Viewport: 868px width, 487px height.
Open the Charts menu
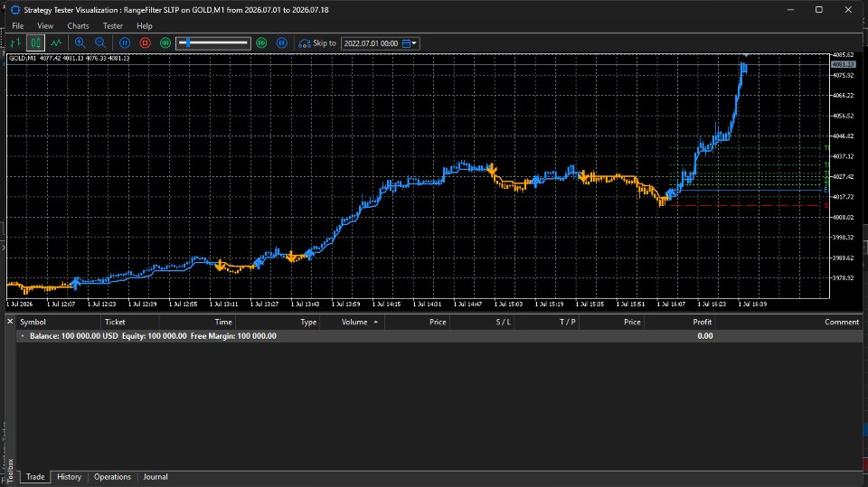[78, 26]
